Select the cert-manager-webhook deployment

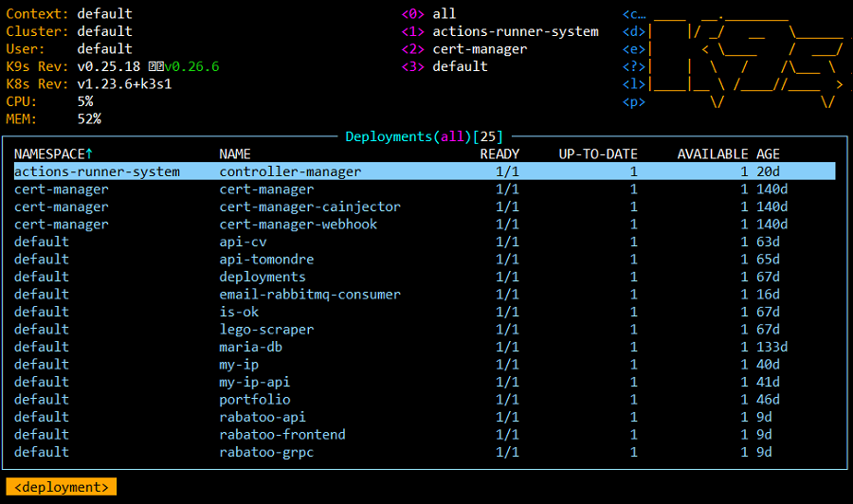(x=425, y=224)
